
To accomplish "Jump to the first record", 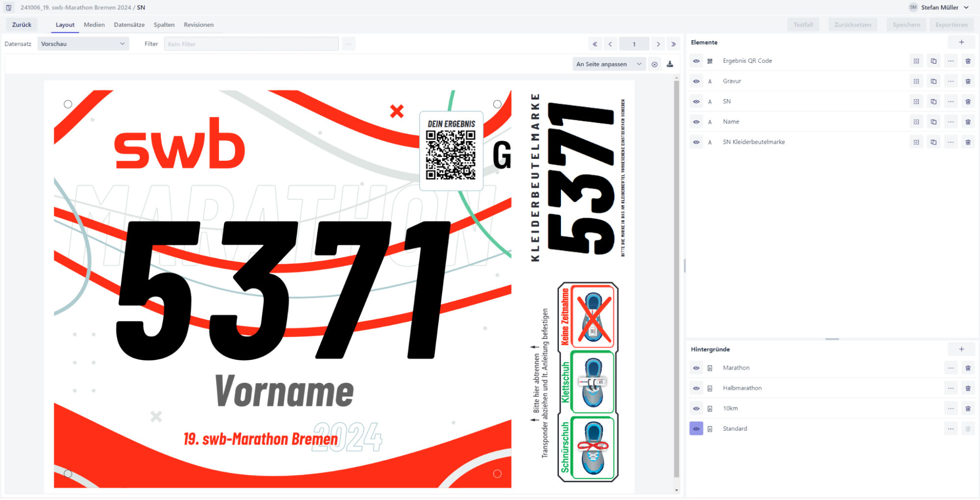I will (595, 44).
